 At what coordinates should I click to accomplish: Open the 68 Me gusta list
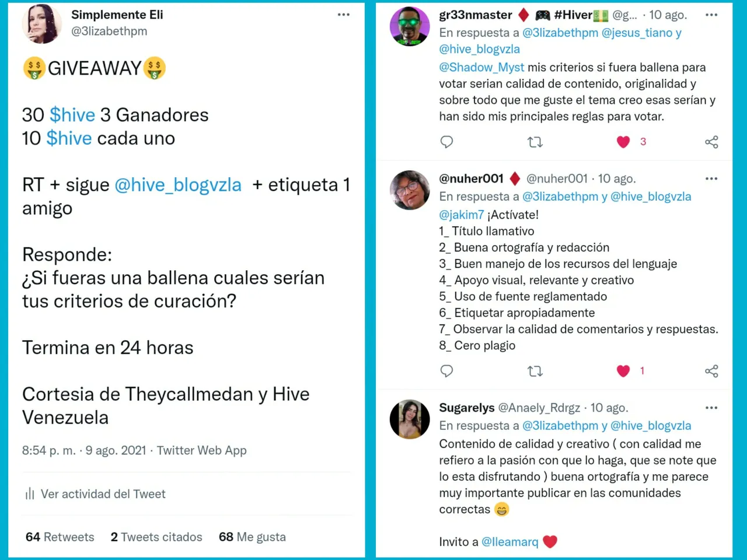[x=252, y=537]
